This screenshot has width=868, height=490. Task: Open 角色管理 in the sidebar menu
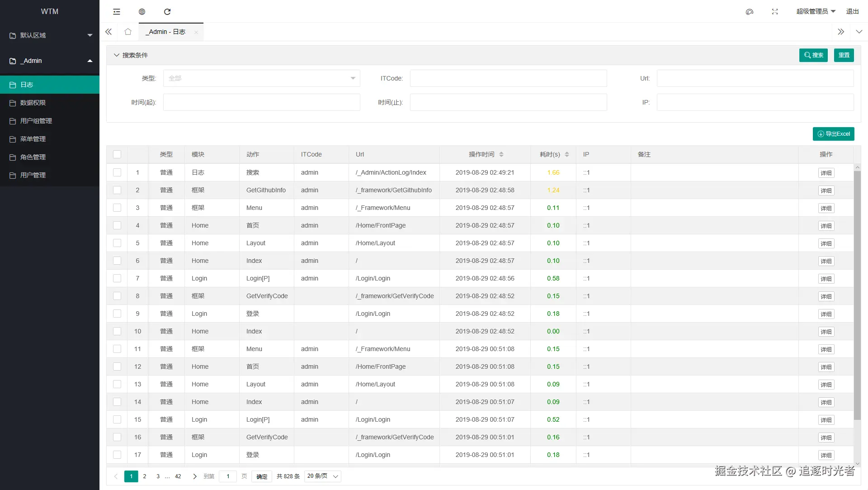(x=33, y=157)
